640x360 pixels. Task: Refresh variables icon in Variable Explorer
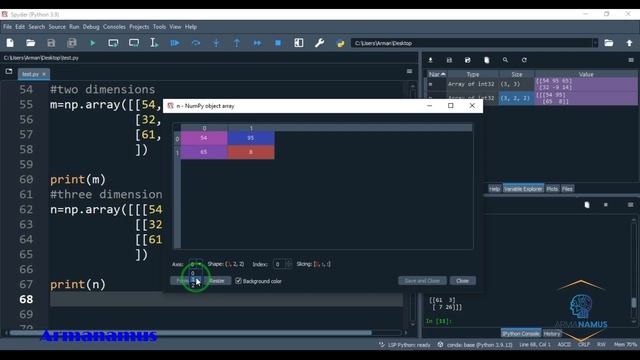pos(524,60)
